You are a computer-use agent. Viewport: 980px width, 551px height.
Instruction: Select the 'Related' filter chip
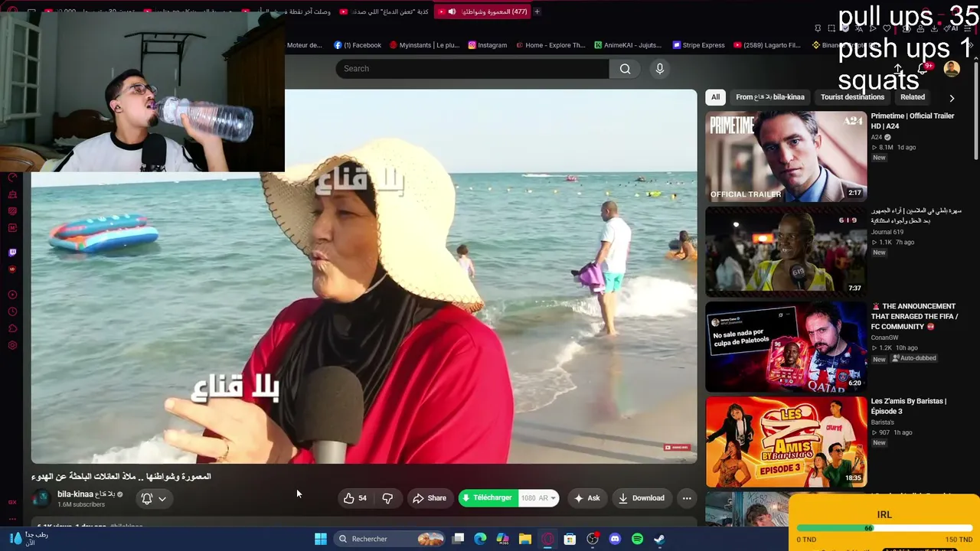pyautogui.click(x=913, y=97)
